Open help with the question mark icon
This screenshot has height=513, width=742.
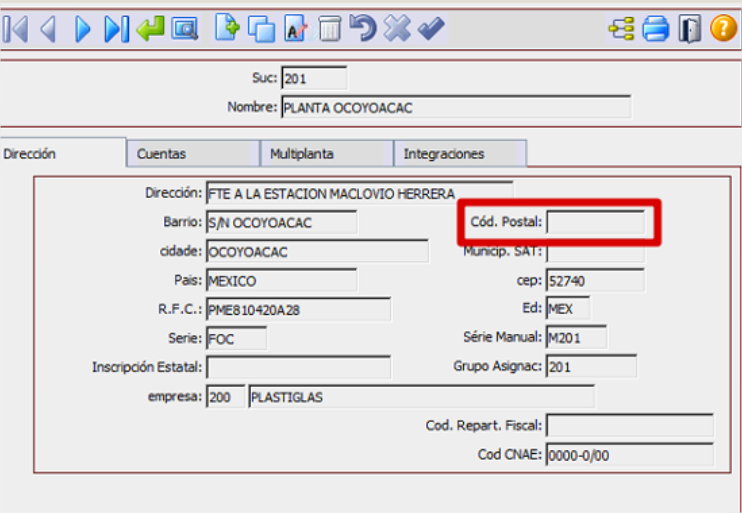point(724,28)
